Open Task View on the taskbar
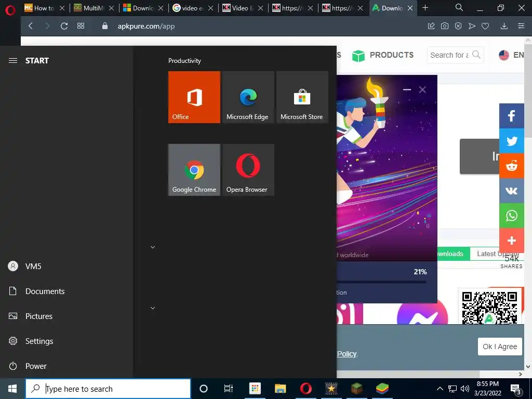 coord(229,389)
